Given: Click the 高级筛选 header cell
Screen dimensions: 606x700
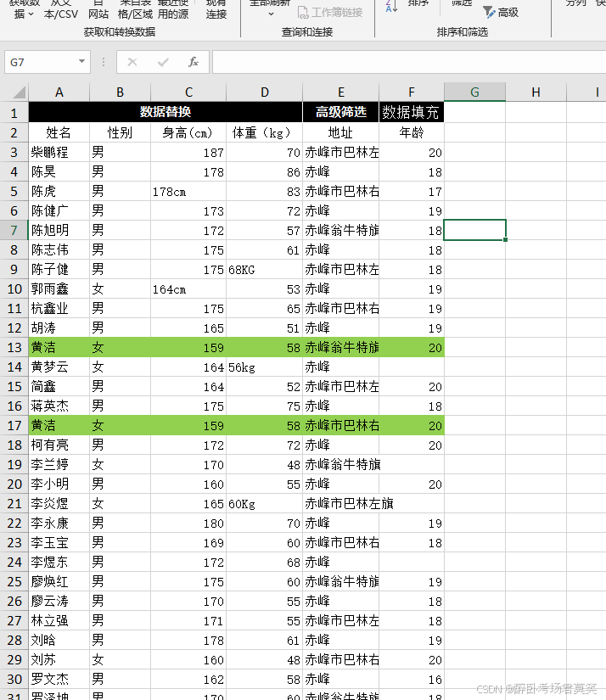Looking at the screenshot, I should [340, 112].
